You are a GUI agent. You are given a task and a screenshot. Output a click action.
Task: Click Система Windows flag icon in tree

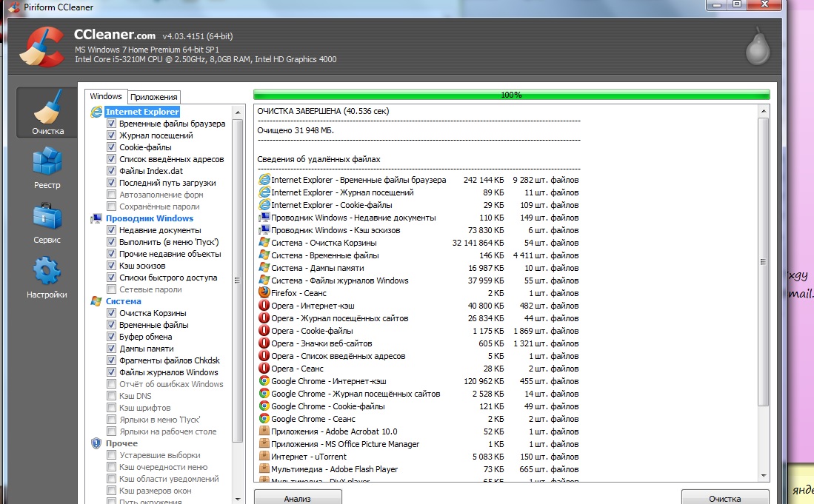pyautogui.click(x=96, y=301)
